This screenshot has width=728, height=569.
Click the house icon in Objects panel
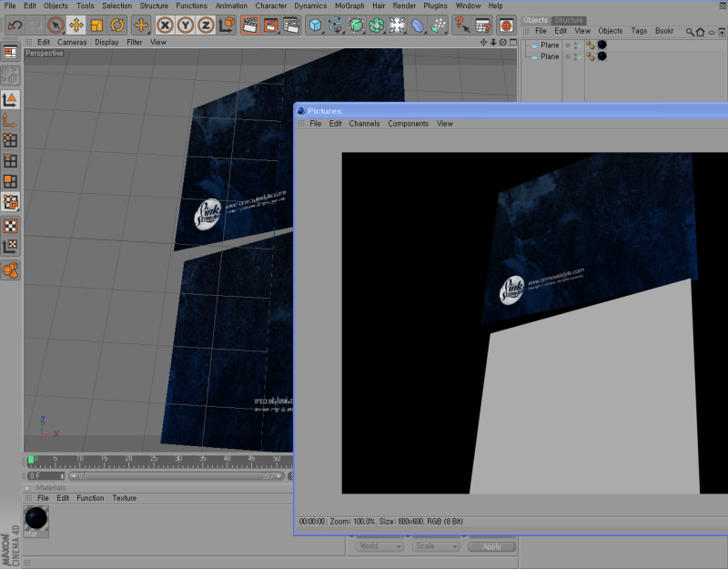(x=700, y=32)
